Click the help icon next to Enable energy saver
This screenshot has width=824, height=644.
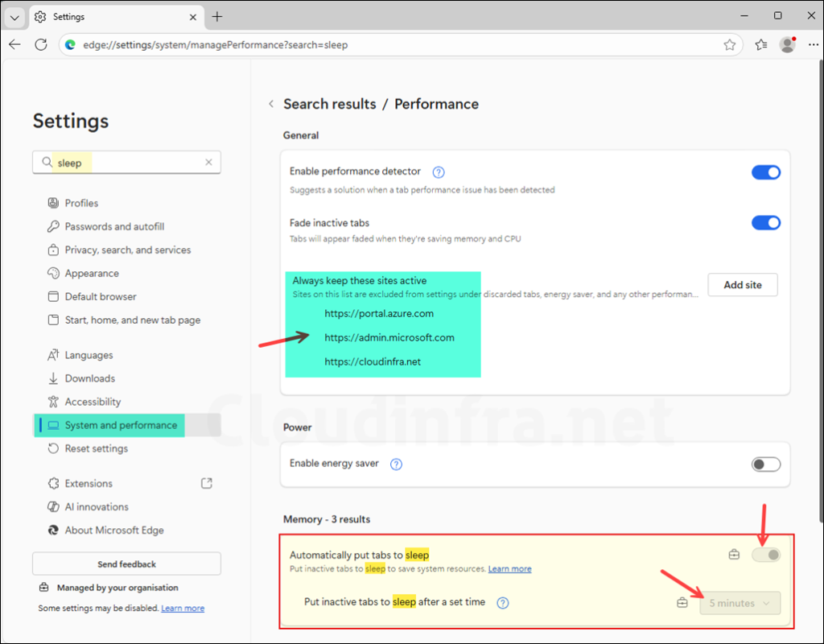396,464
